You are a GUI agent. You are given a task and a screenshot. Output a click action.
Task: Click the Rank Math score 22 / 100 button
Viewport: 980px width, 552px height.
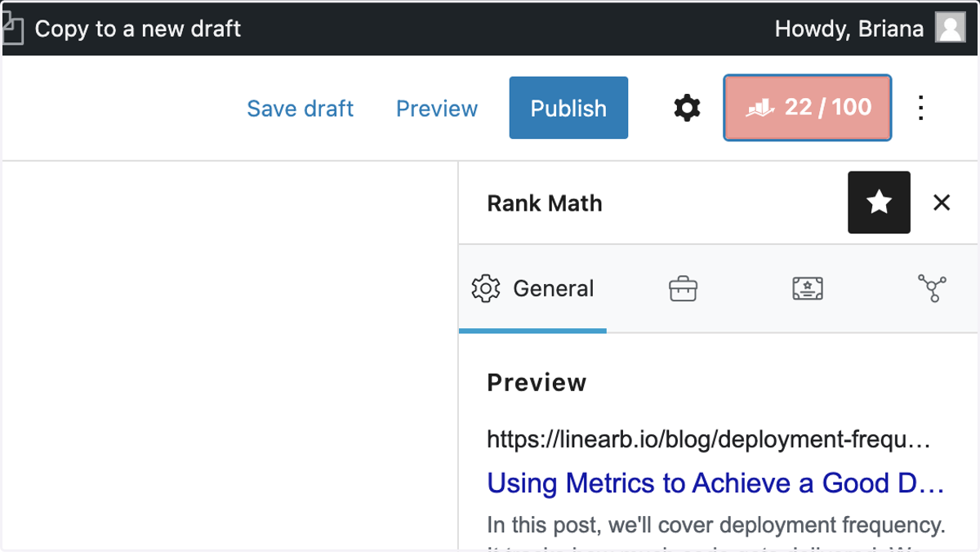pos(807,108)
